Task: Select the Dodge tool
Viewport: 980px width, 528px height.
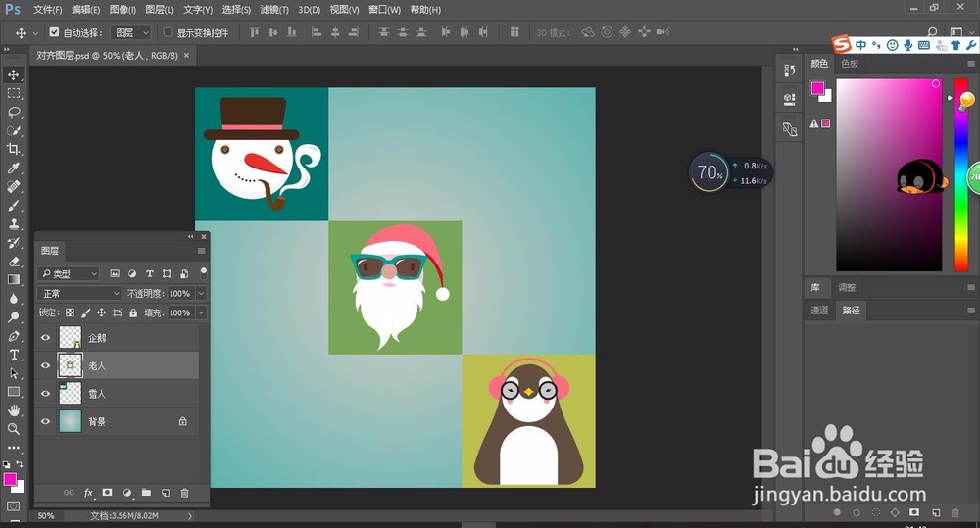Action: click(x=13, y=317)
